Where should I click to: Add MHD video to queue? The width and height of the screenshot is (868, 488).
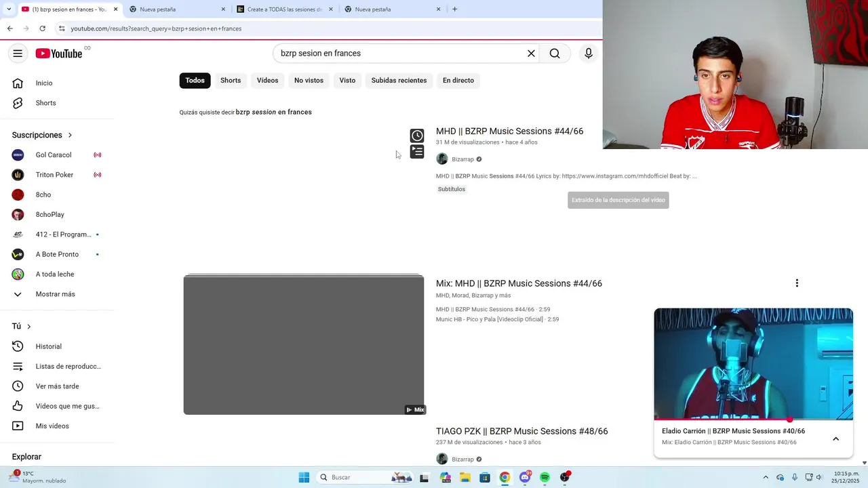[x=417, y=152]
